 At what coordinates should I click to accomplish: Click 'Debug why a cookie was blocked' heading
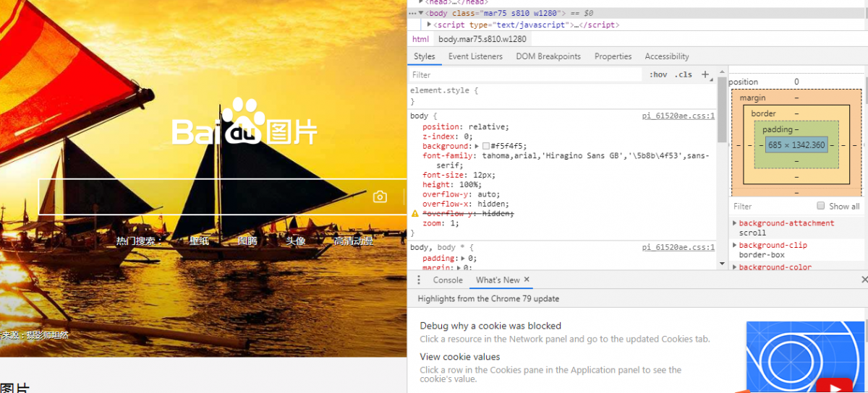click(490, 326)
